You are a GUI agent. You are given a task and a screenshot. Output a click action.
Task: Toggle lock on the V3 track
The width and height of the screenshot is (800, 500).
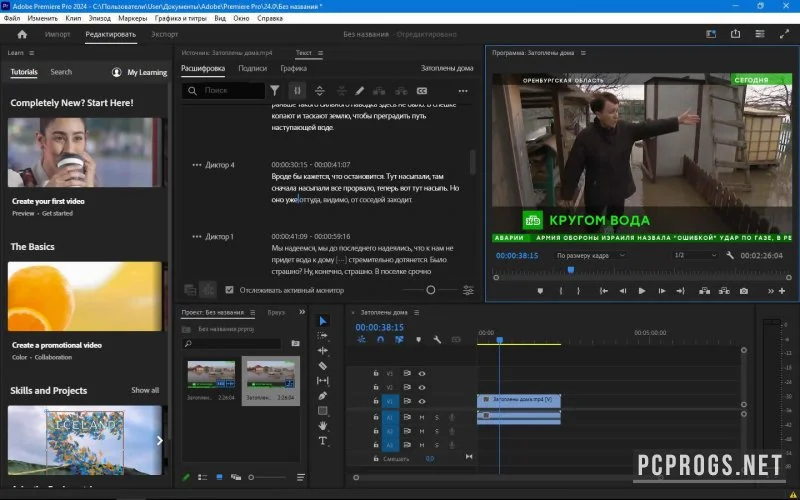pos(376,373)
